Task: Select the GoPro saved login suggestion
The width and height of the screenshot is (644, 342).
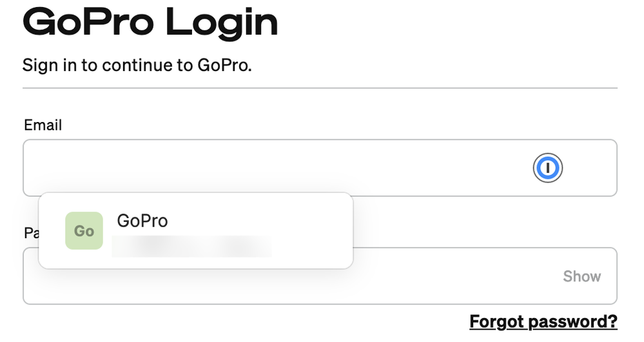Action: click(x=195, y=230)
